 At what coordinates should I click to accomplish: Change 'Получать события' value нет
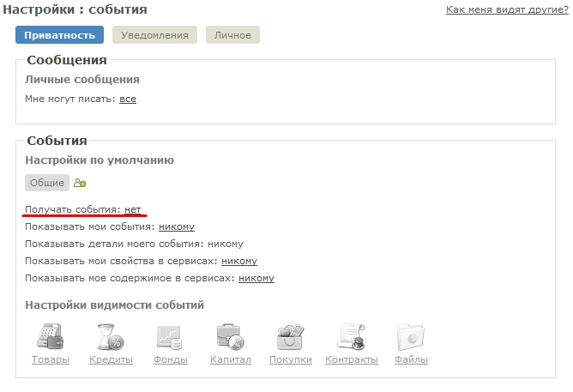[133, 209]
